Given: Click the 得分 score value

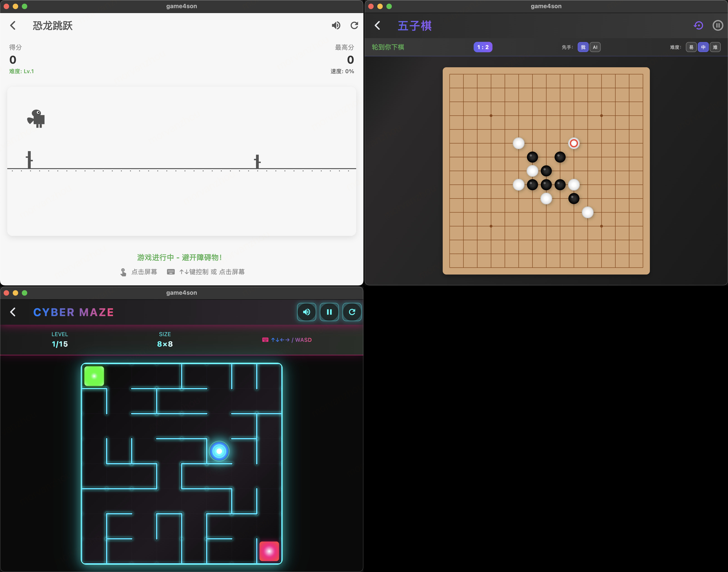Looking at the screenshot, I should [13, 60].
